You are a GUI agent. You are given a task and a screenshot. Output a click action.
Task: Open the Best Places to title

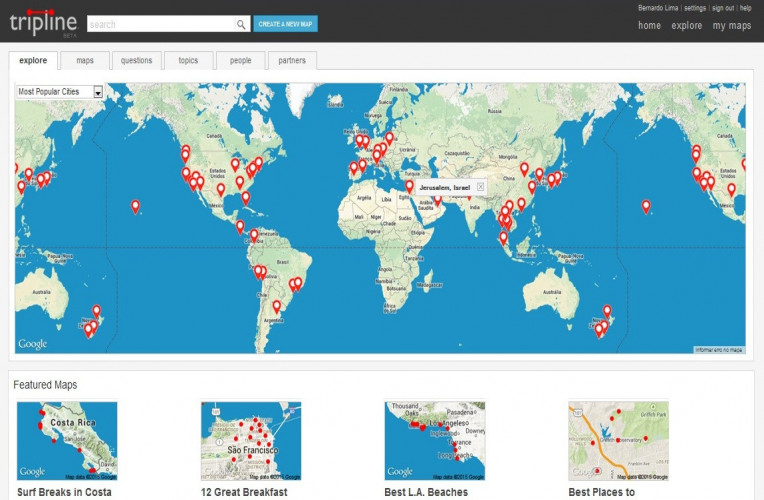602,492
